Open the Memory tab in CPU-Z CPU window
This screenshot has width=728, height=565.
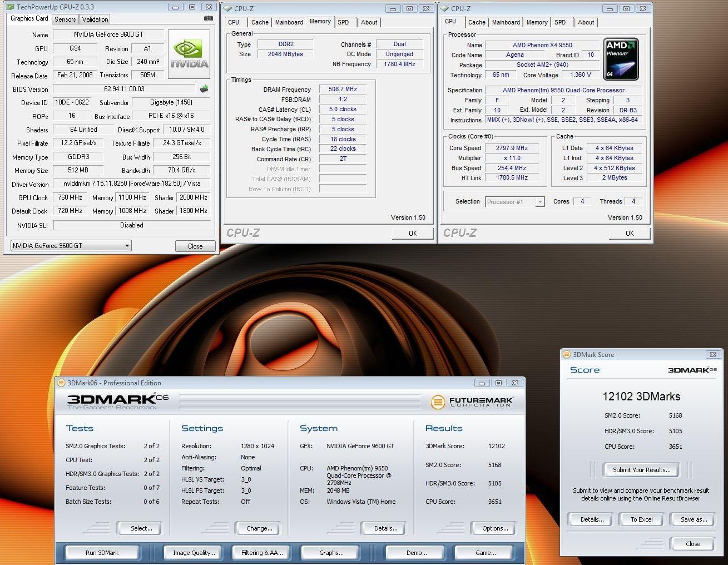[537, 22]
